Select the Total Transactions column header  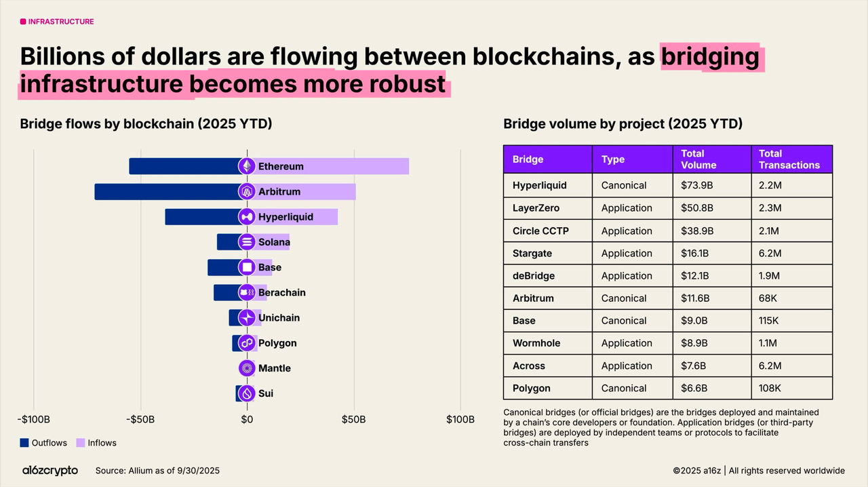pyautogui.click(x=791, y=159)
